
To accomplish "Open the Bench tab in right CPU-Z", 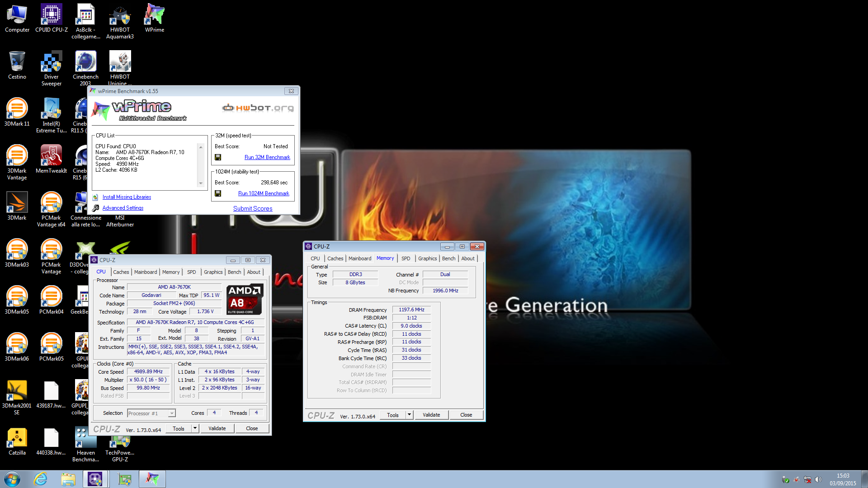I will click(448, 258).
